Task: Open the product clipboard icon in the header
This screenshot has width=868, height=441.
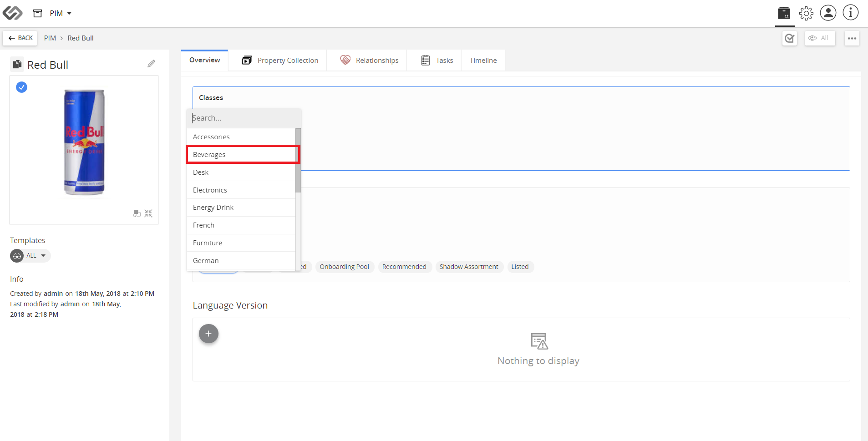Action: [784, 13]
